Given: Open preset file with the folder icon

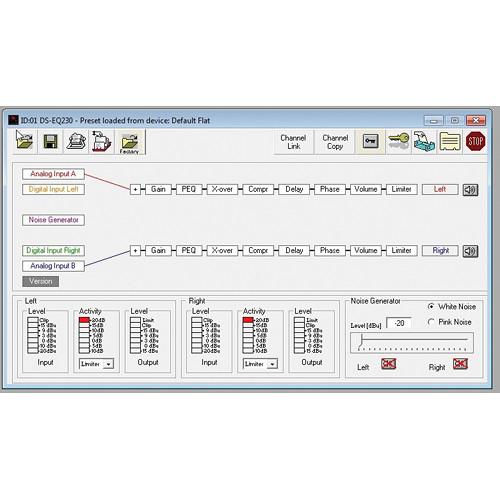Looking at the screenshot, I should (x=25, y=141).
